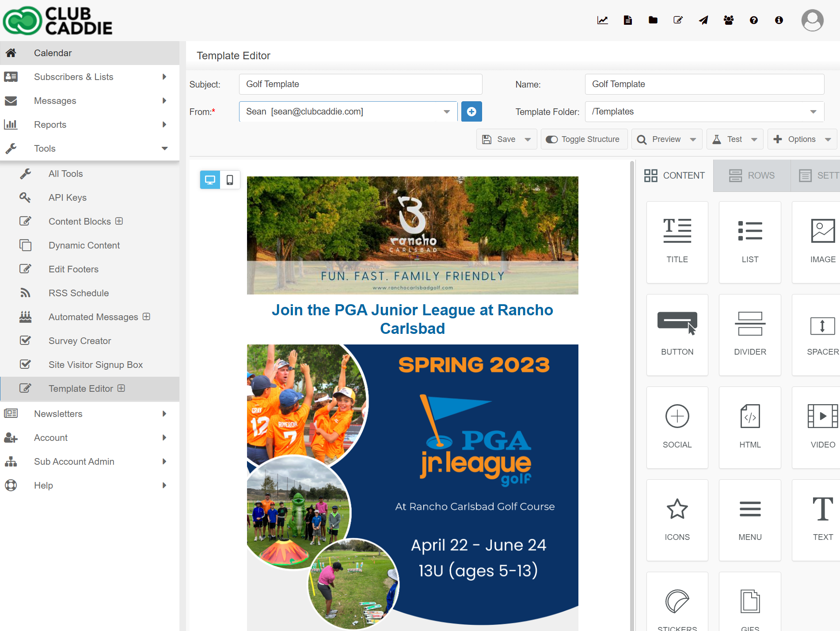The image size is (840, 631).
Task: Open RSS Schedule menu item
Action: (90, 293)
